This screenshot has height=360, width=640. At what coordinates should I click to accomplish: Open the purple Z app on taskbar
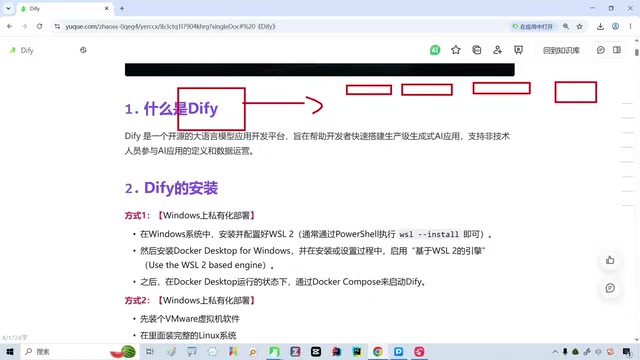pos(295,351)
